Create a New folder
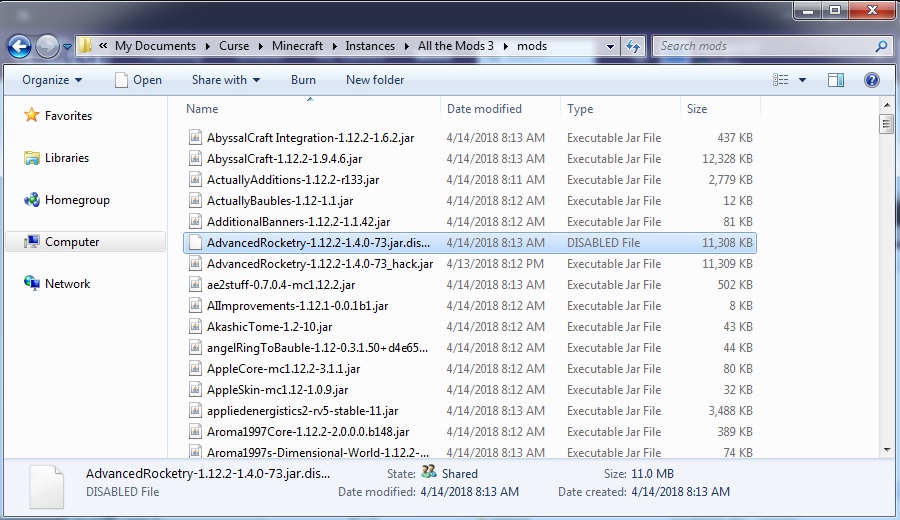Viewport: 900px width, 520px height. [x=375, y=80]
